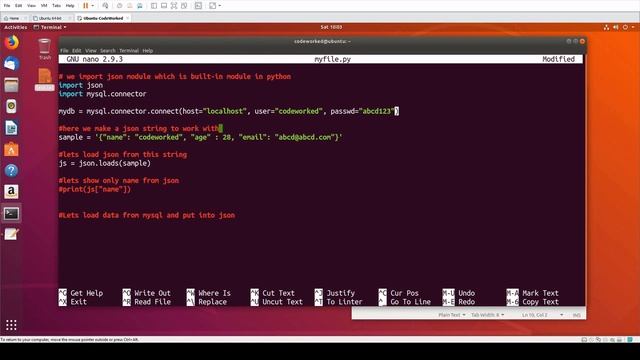Image resolution: width=640 pixels, height=360 pixels.
Task: Click the VMware console view icon
Action: 198,6
